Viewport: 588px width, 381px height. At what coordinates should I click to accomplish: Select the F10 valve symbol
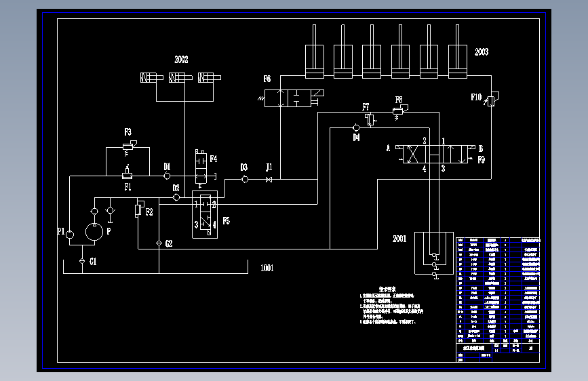point(492,100)
